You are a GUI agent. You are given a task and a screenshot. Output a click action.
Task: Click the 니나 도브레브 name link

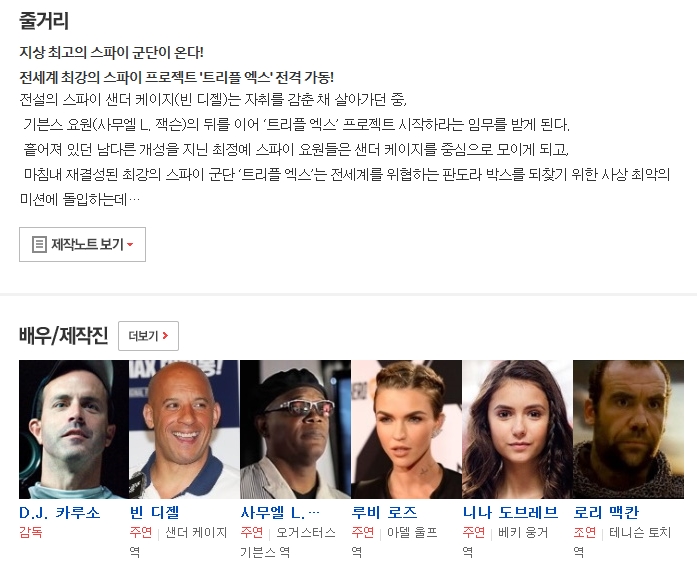510,513
